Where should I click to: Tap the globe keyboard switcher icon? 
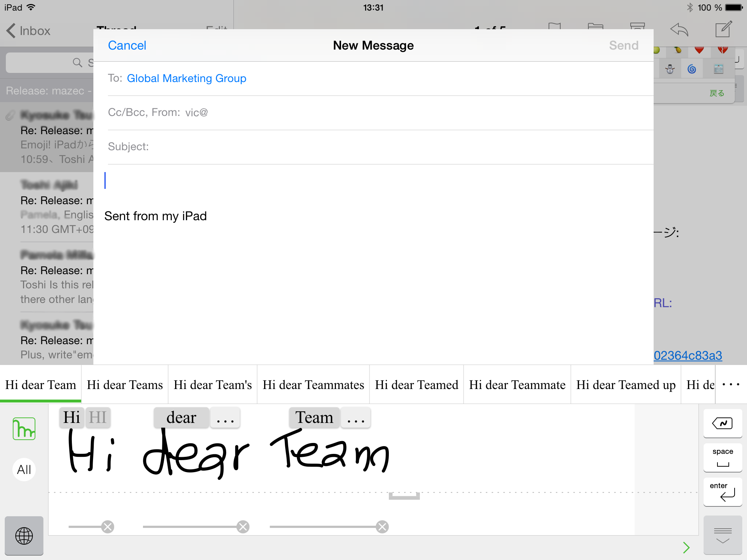click(x=24, y=536)
